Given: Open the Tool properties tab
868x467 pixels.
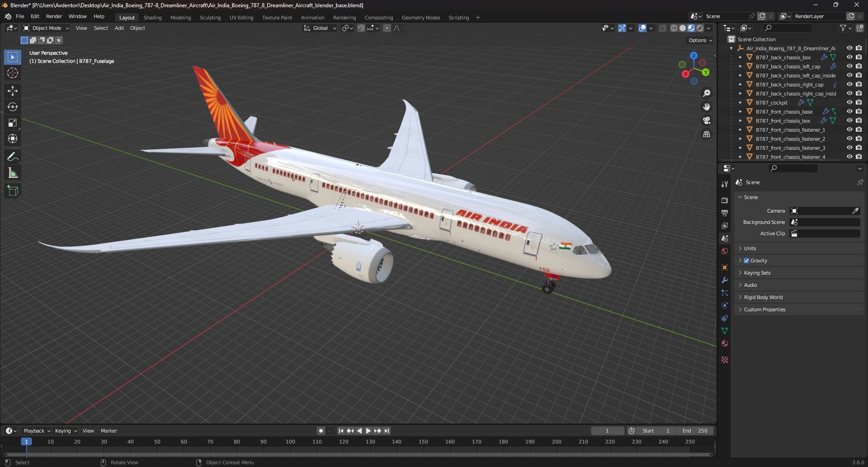Looking at the screenshot, I should tap(725, 184).
